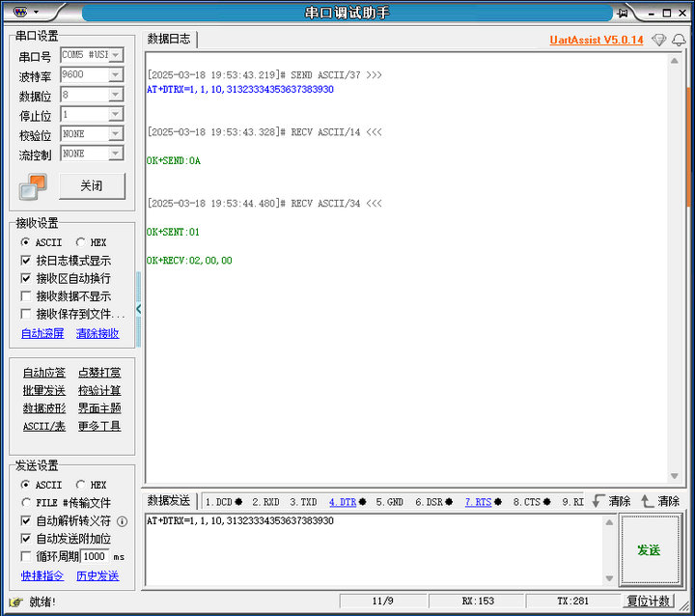
Task: Click the 复位计数 reset counter button
Action: point(649,601)
